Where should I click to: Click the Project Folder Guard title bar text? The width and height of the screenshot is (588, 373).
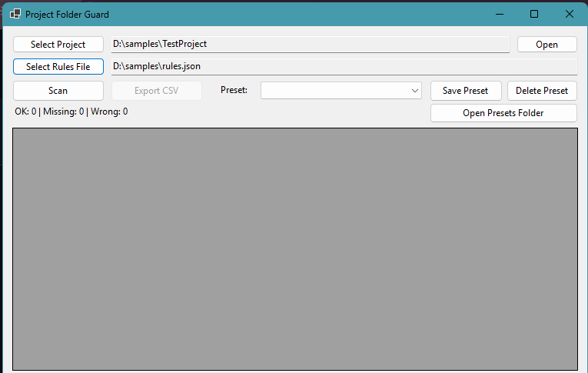click(x=67, y=14)
